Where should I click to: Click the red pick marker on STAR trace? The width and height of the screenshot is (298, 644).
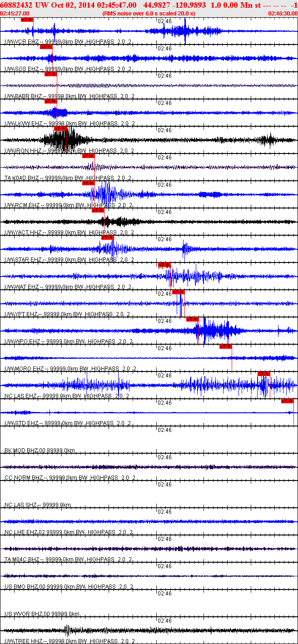(x=108, y=238)
